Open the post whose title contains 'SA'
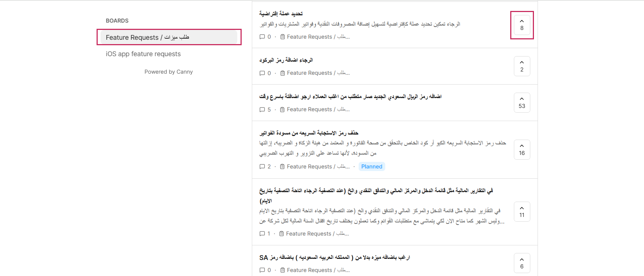The width and height of the screenshot is (644, 276). click(x=334, y=257)
